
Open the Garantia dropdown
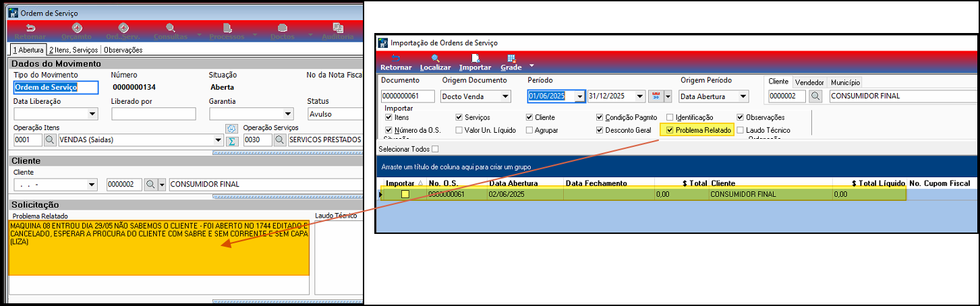pos(289,114)
